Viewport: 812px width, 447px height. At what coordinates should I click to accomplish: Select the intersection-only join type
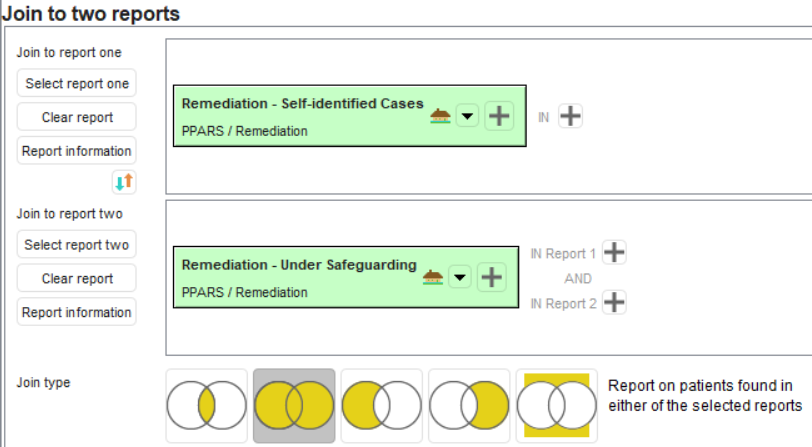click(x=206, y=405)
